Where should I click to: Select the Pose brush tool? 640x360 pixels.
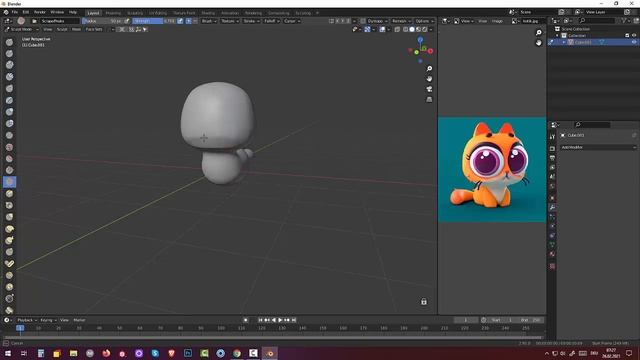pyautogui.click(x=9, y=264)
